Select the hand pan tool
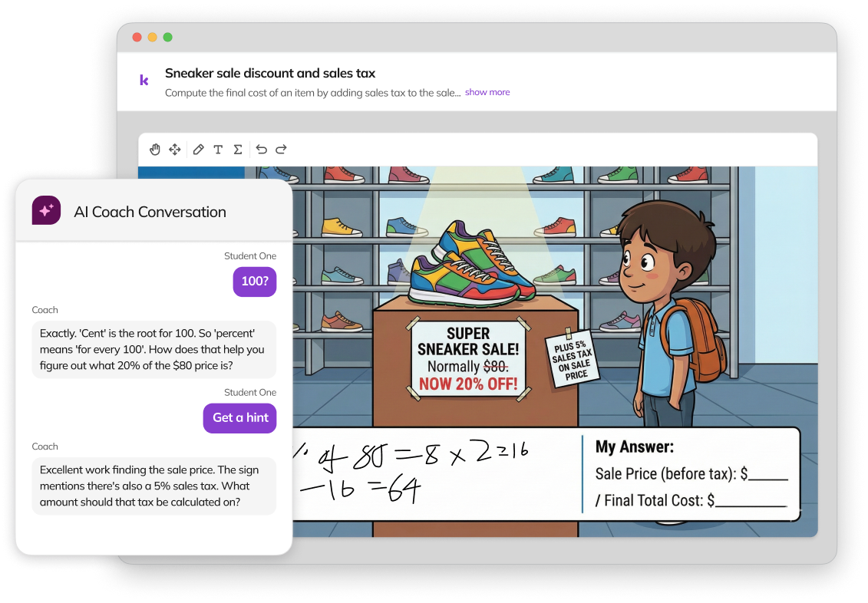The height and width of the screenshot is (603, 868). click(x=155, y=150)
